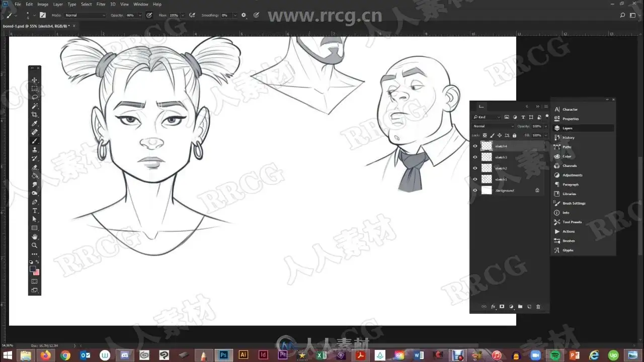Select the Hand tool
This screenshot has width=644, height=362.
click(x=35, y=237)
